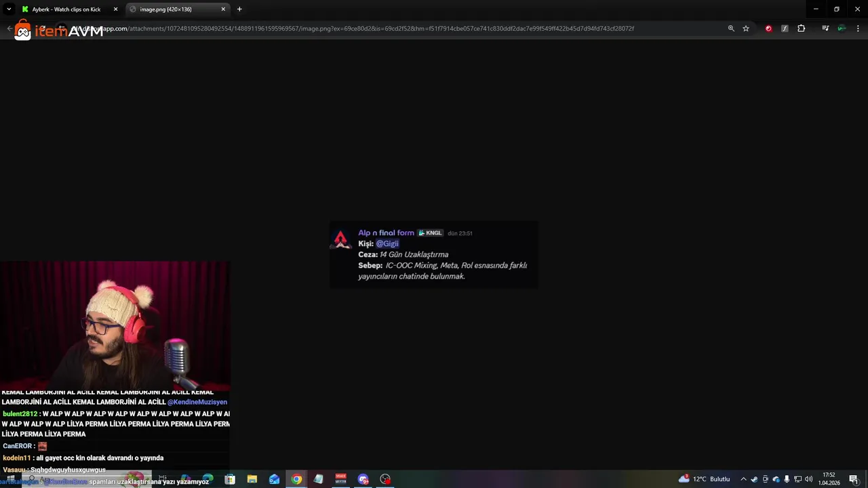
Task: Open File Explorer from taskbar
Action: [x=252, y=479]
